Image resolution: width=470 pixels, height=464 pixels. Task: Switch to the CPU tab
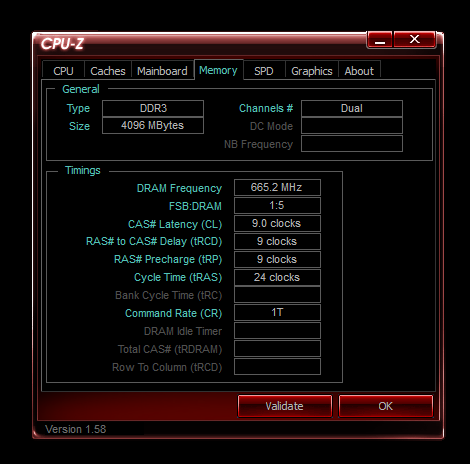(63, 71)
